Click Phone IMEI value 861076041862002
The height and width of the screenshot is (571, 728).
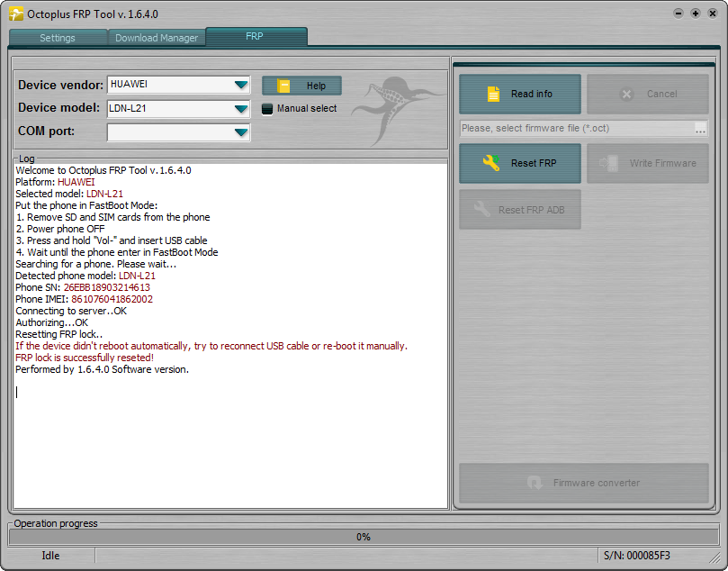click(112, 299)
